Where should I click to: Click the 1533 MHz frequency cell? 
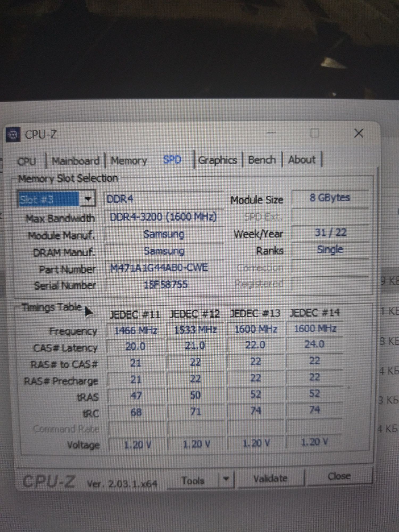pyautogui.click(x=196, y=330)
